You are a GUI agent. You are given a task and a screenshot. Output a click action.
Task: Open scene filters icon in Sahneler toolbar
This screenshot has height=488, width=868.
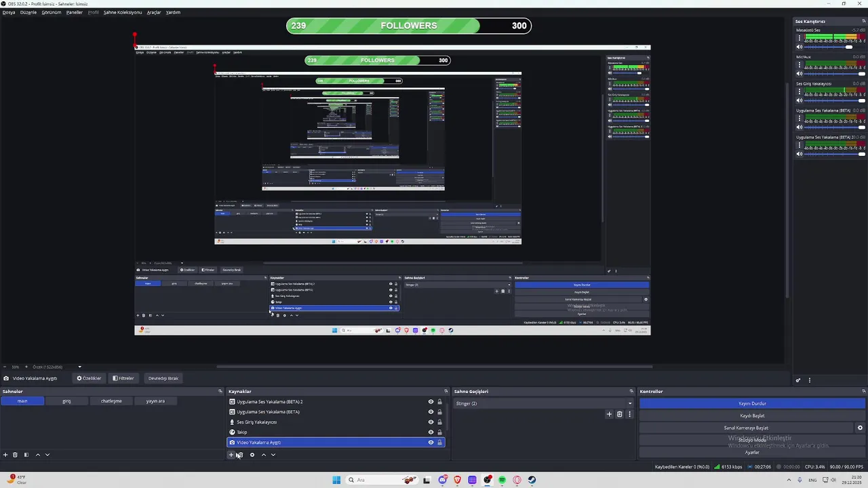click(26, 455)
